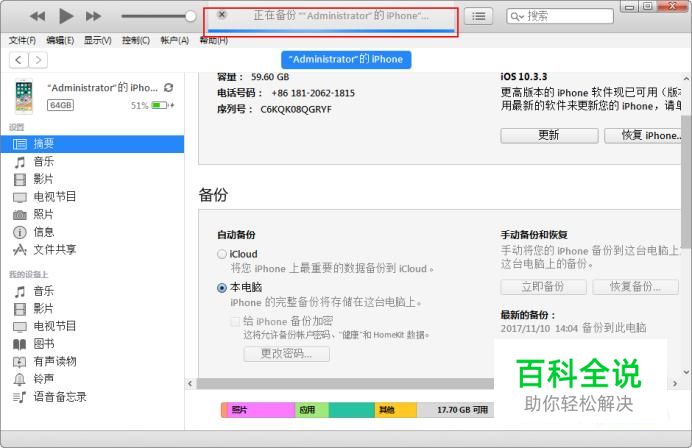Toggle 给 iPhone 备份加密 checkbox
The width and height of the screenshot is (692, 448).
point(235,321)
